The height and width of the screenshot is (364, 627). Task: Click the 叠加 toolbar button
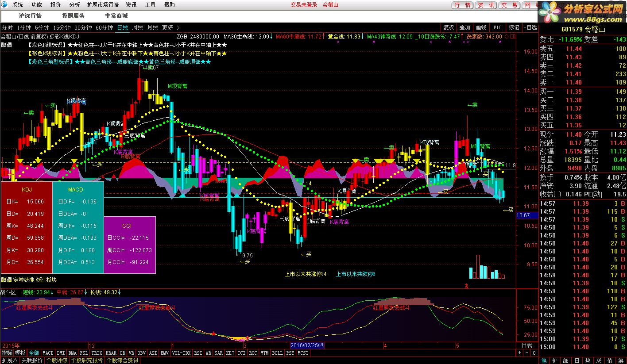[465, 27]
